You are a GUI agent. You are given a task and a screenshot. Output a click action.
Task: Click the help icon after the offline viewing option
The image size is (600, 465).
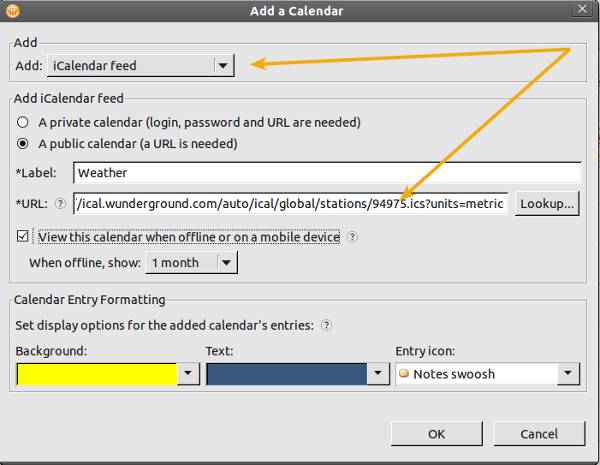352,237
